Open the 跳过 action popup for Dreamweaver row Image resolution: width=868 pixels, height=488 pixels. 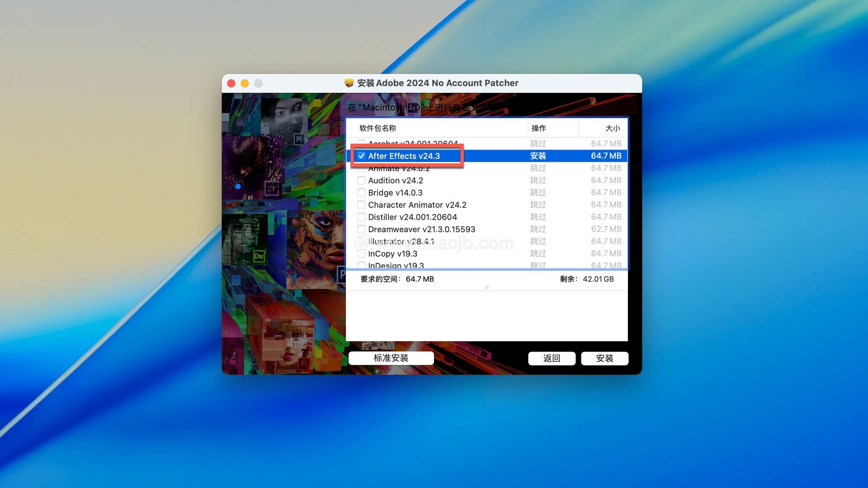[538, 229]
